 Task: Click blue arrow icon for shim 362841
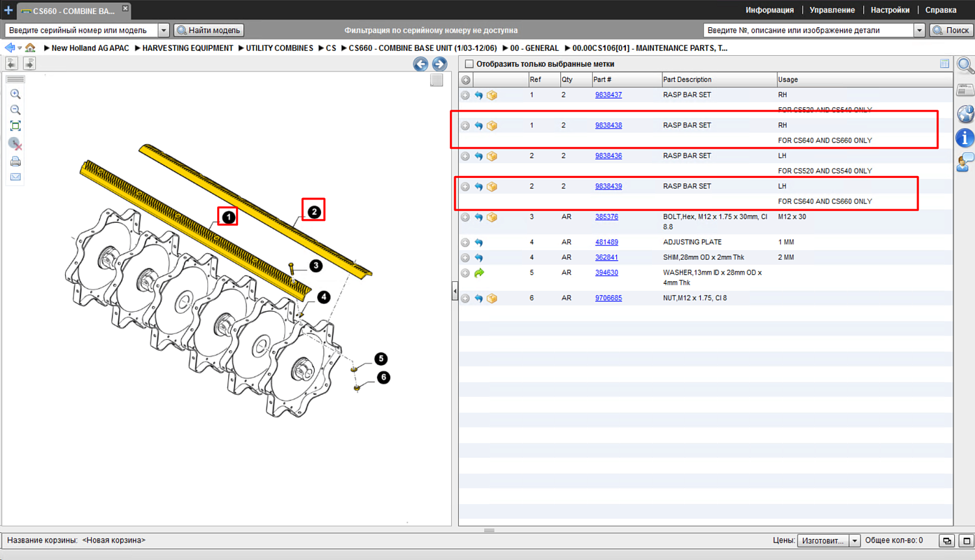[479, 258]
